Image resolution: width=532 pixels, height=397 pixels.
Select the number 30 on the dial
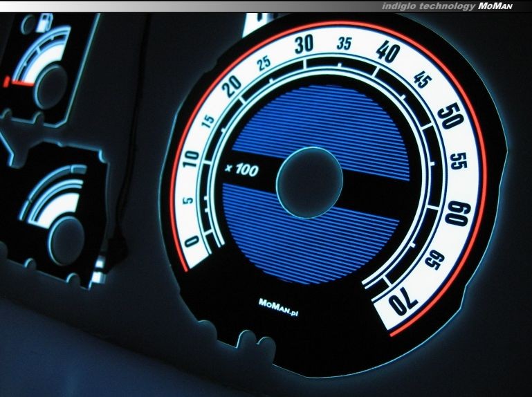[304, 46]
